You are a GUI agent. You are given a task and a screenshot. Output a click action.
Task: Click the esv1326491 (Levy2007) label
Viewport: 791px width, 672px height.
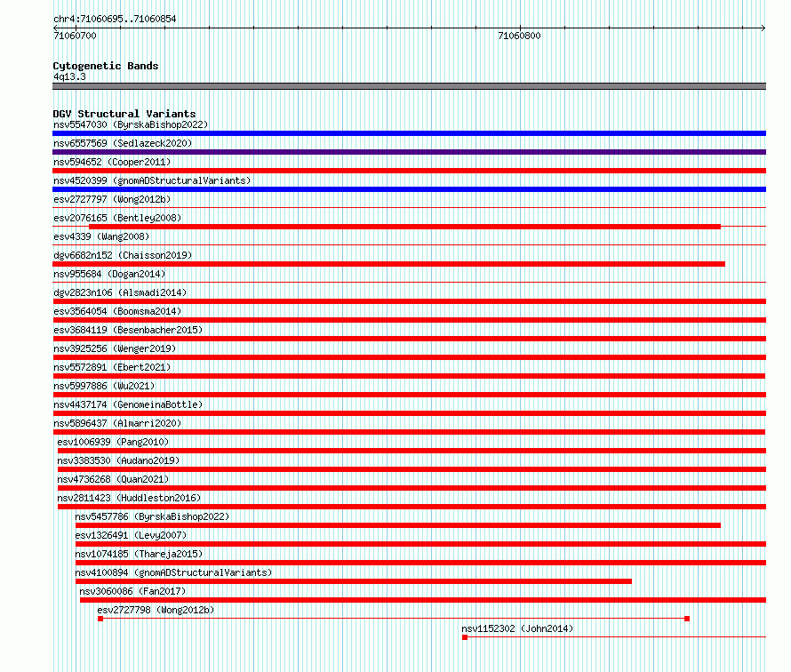tap(131, 535)
